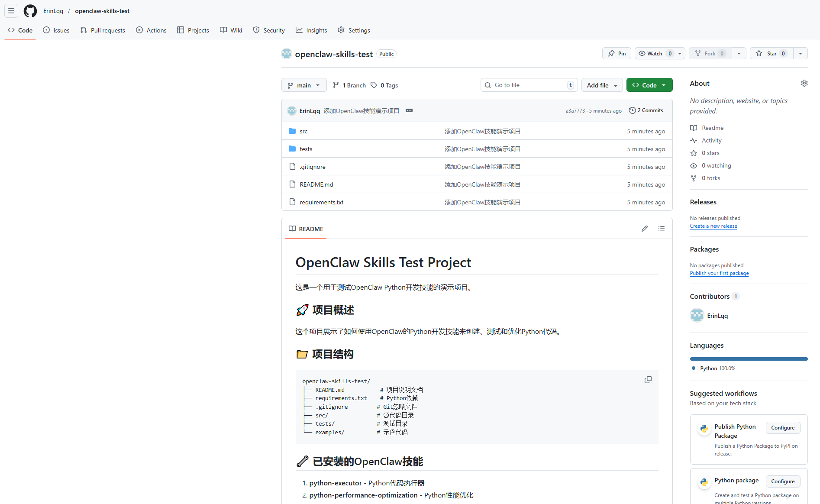Switch to Actions tab
This screenshot has height=504, width=820.
coord(151,30)
